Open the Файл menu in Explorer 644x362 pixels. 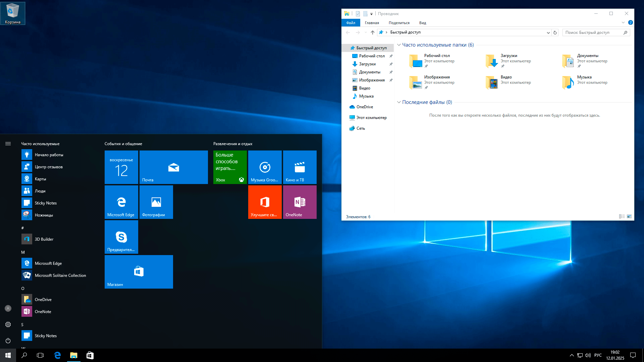[351, 23]
